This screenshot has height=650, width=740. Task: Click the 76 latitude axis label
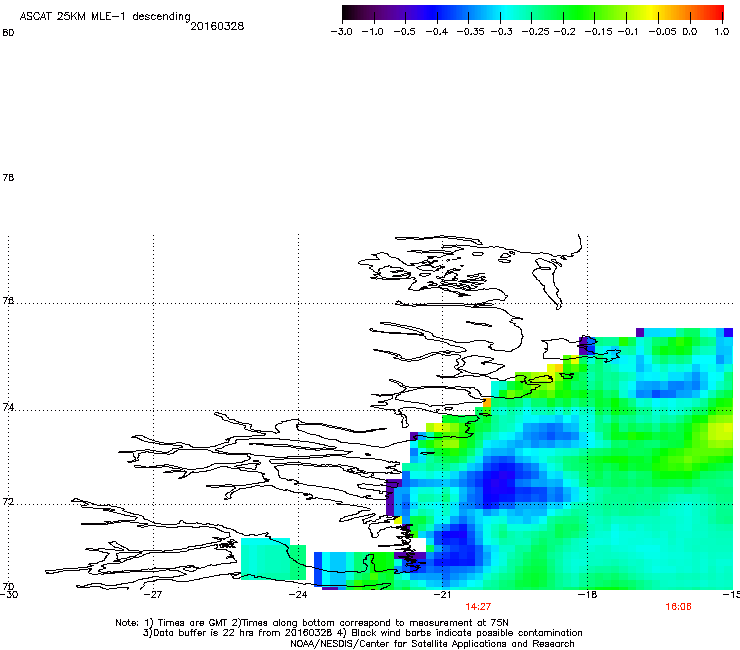pos(8,300)
